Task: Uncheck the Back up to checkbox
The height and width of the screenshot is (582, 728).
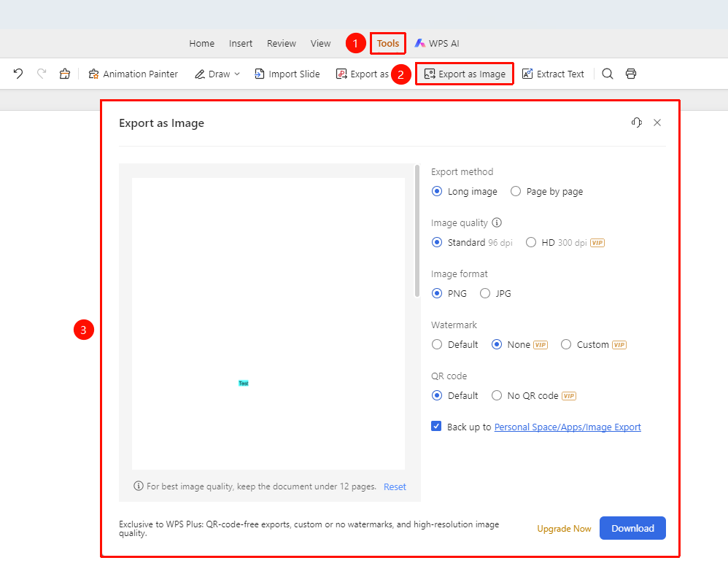Action: [436, 426]
